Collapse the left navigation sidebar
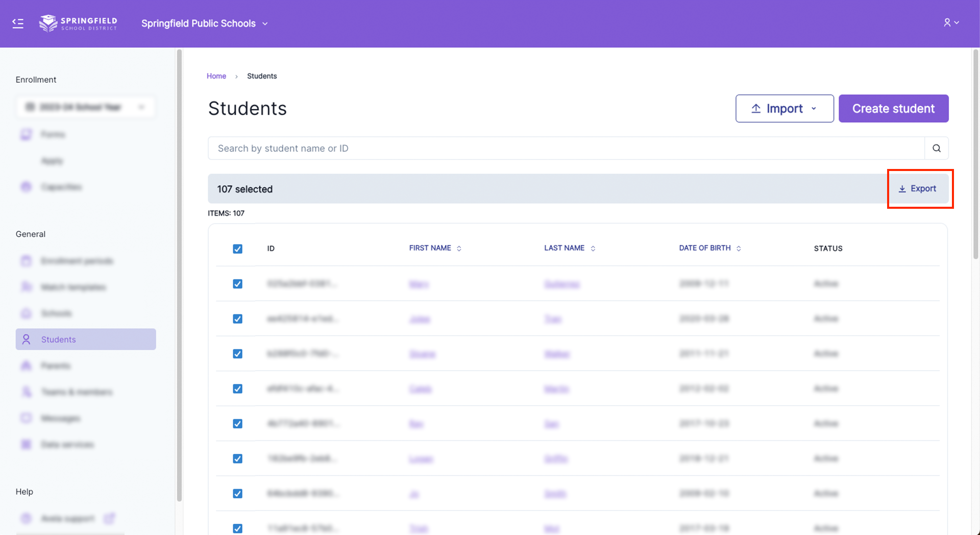Screen dimensions: 980x535 point(17,23)
